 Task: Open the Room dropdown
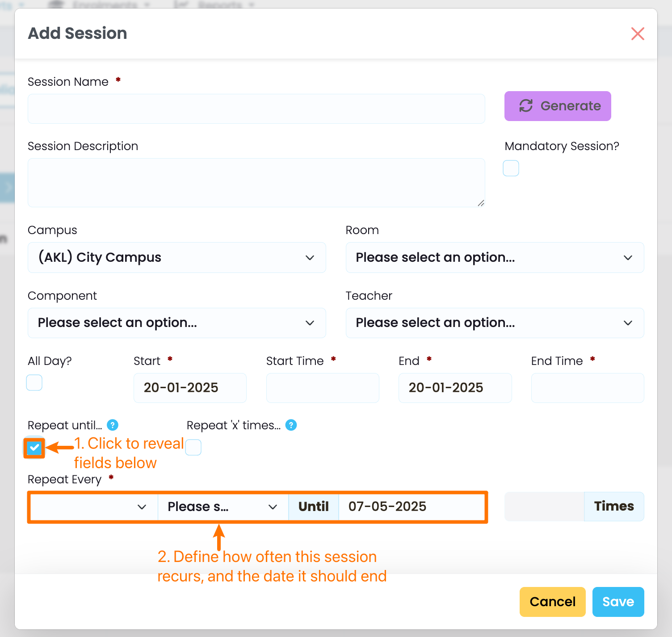(x=495, y=258)
